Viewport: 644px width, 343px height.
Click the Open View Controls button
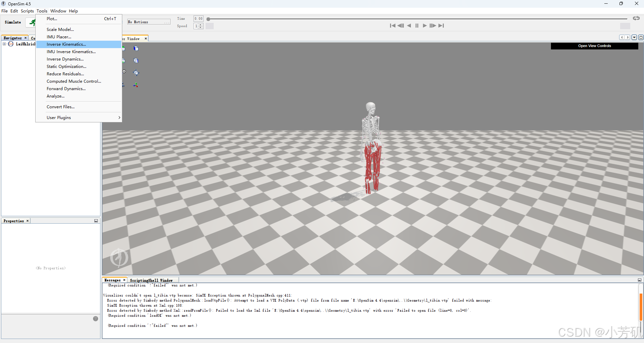(x=594, y=46)
